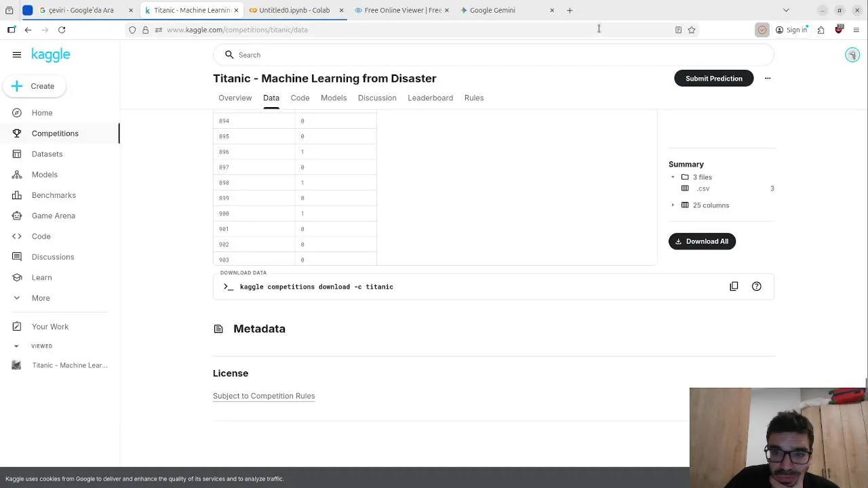Expand the More sidebar section

pos(41,298)
